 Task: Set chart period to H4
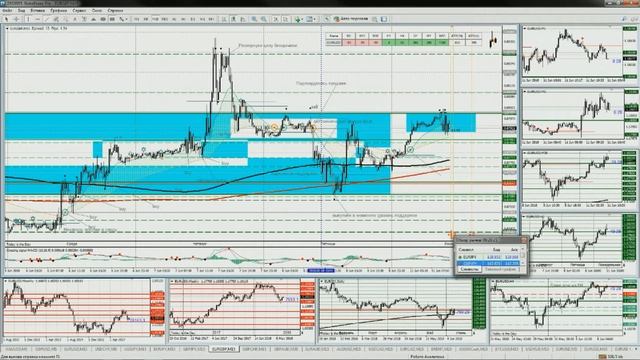click(183, 19)
